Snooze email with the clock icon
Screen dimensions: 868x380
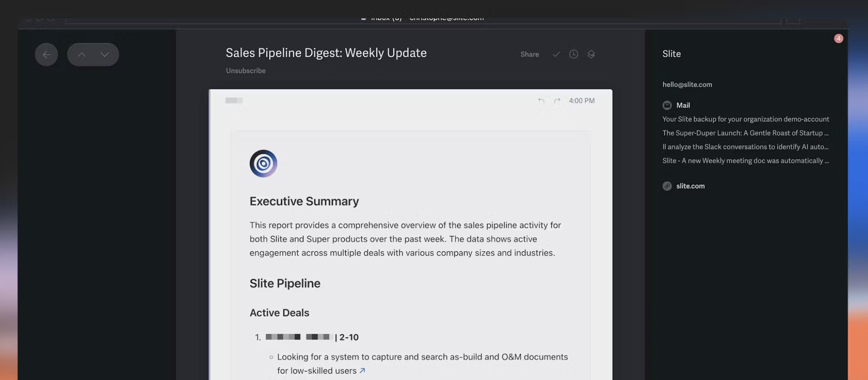573,54
